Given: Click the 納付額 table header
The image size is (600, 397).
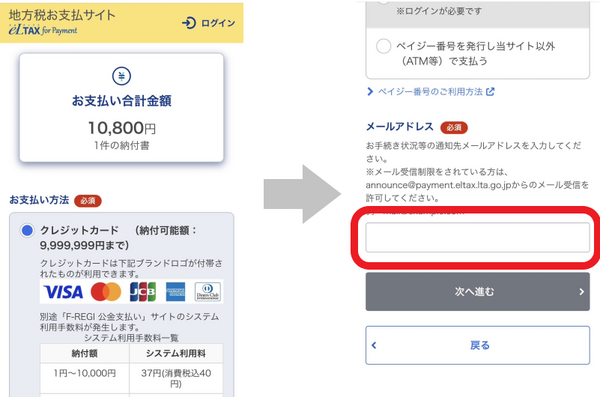Looking at the screenshot, I should pyautogui.click(x=85, y=353).
